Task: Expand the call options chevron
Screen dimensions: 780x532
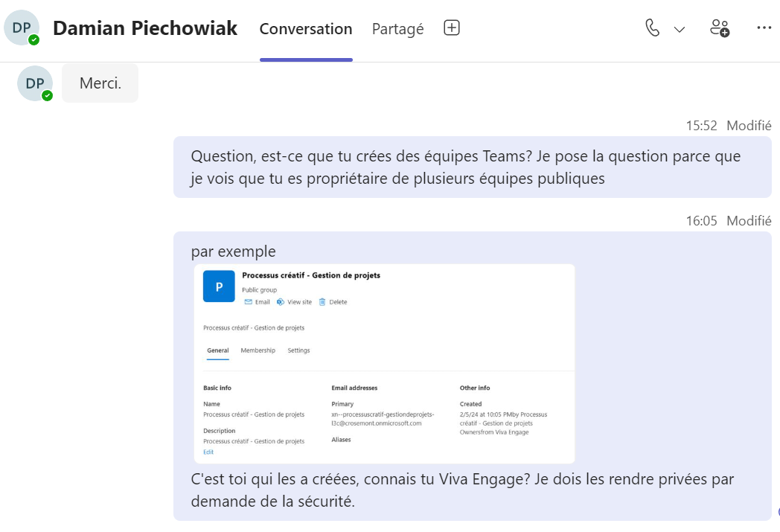Action: pyautogui.click(x=679, y=29)
